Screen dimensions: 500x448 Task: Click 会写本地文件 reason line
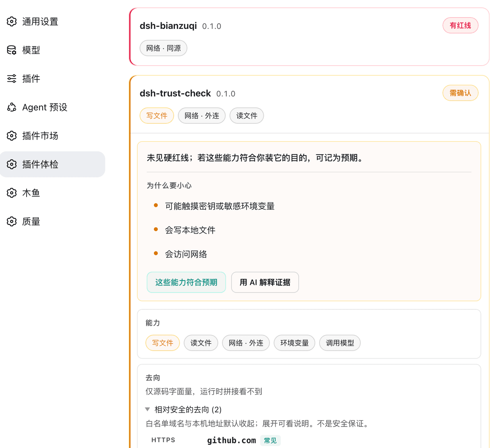(190, 230)
